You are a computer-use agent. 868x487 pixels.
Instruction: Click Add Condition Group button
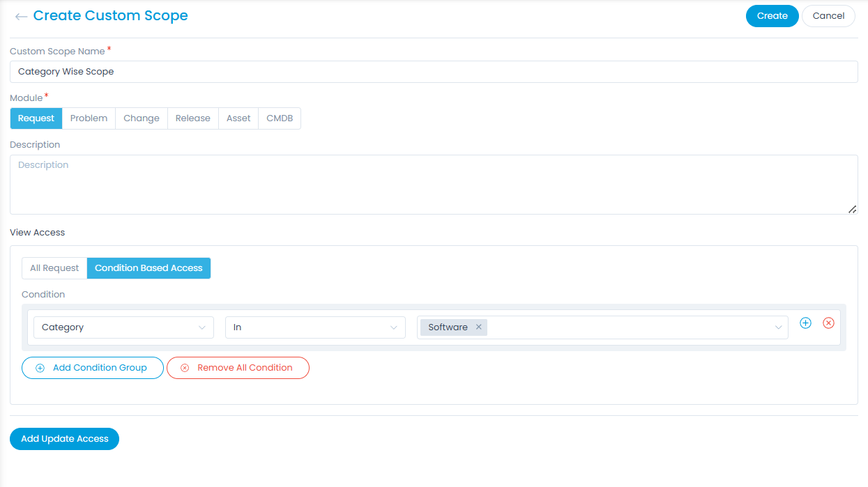93,368
